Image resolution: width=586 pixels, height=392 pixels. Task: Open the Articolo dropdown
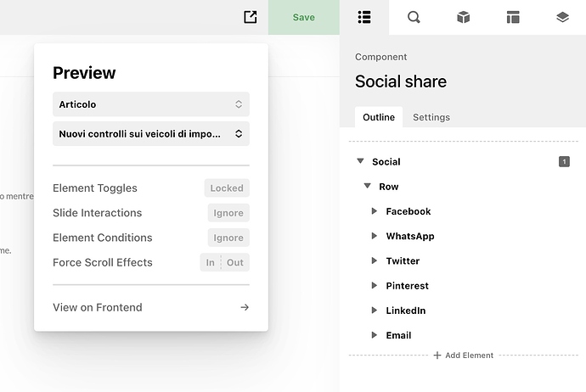[x=151, y=104]
